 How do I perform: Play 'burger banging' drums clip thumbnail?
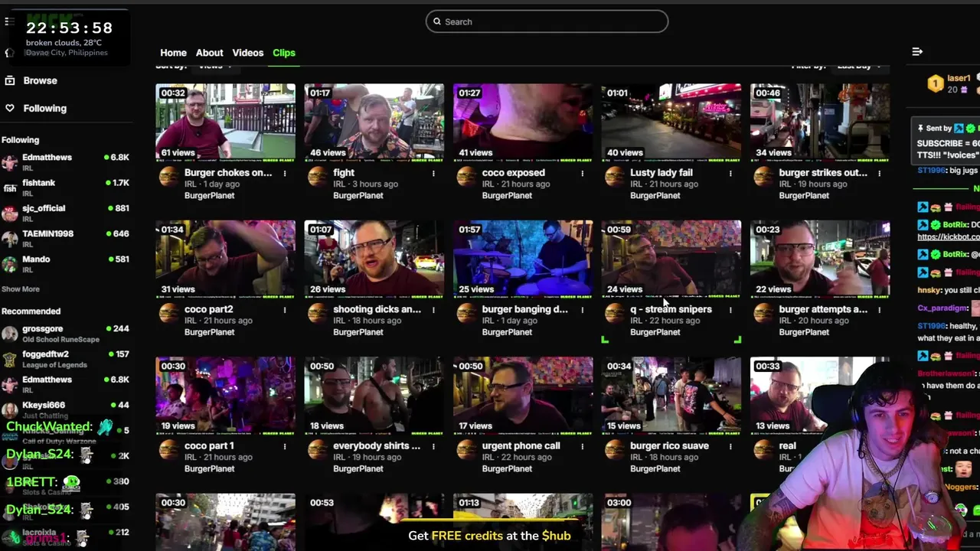[x=523, y=259]
